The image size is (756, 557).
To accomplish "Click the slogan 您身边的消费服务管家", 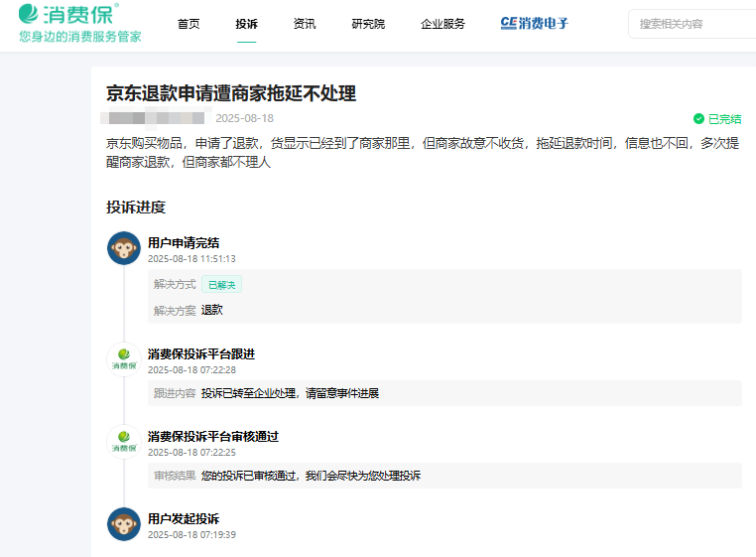I will pos(80,37).
